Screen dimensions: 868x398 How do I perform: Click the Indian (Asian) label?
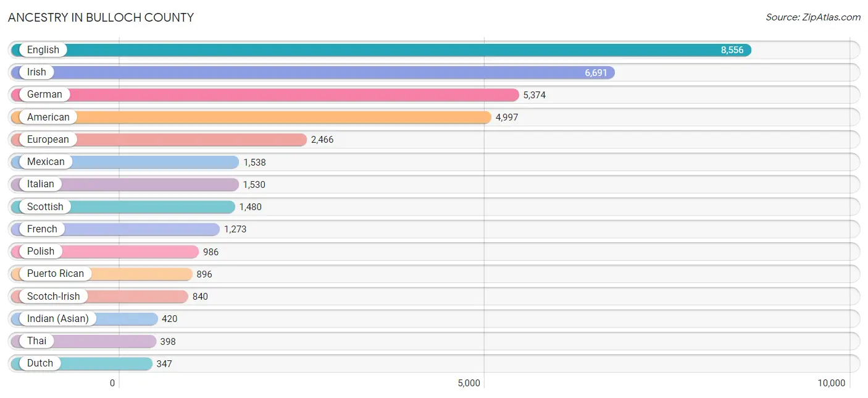pyautogui.click(x=58, y=319)
